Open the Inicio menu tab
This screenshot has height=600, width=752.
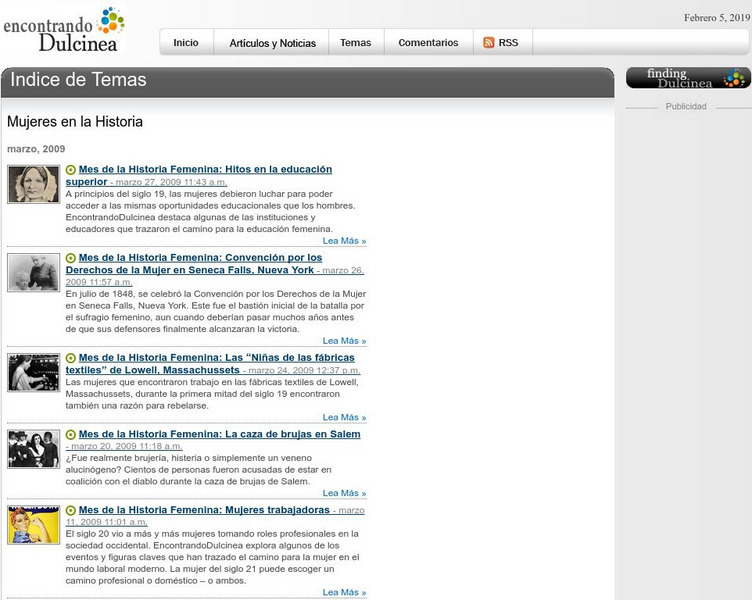click(186, 43)
